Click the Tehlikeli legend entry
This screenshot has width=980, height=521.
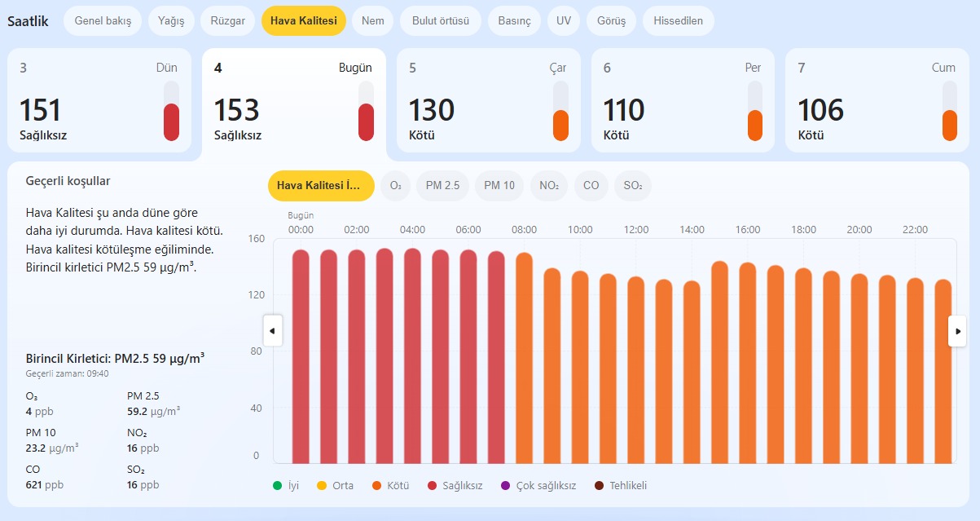[x=621, y=486]
